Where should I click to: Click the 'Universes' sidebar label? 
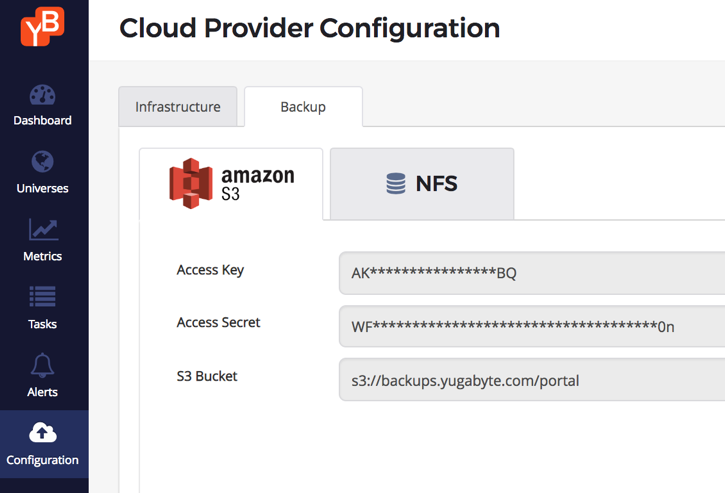(42, 189)
